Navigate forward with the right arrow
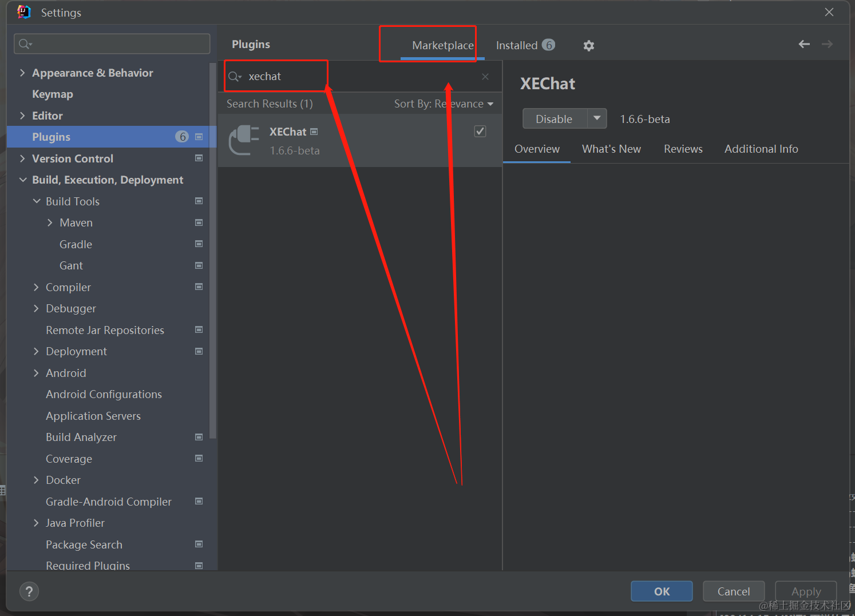This screenshot has height=616, width=855. click(x=827, y=44)
